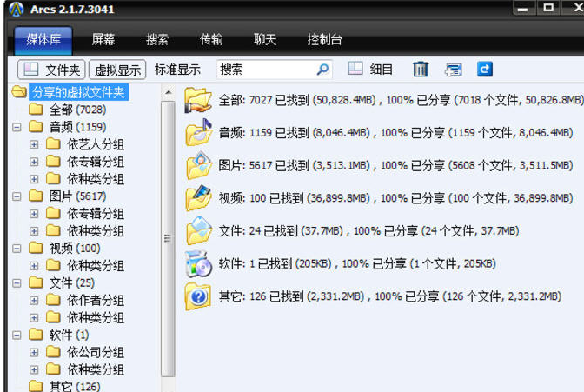Expand 依专辑分组 under 图片
This screenshot has width=584, height=392.
click(x=34, y=214)
